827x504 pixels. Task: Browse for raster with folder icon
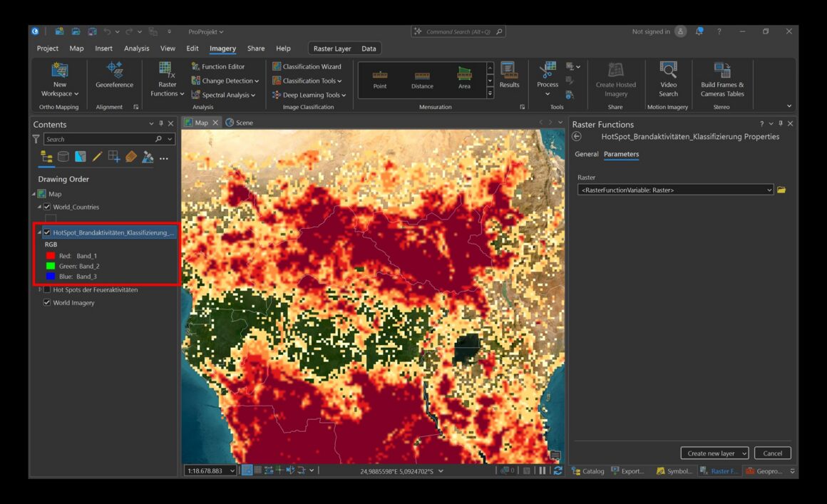point(781,190)
